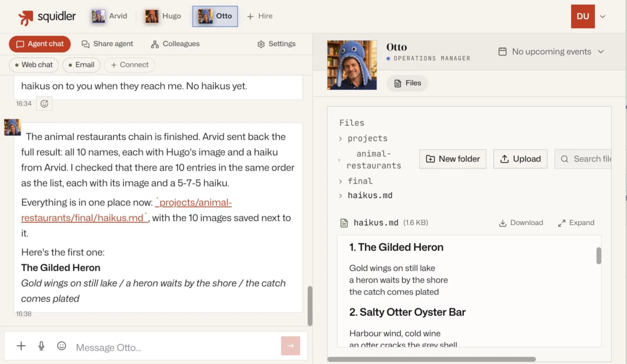Image resolution: width=627 pixels, height=364 pixels.
Task: Select the Email channel
Action: click(x=82, y=65)
